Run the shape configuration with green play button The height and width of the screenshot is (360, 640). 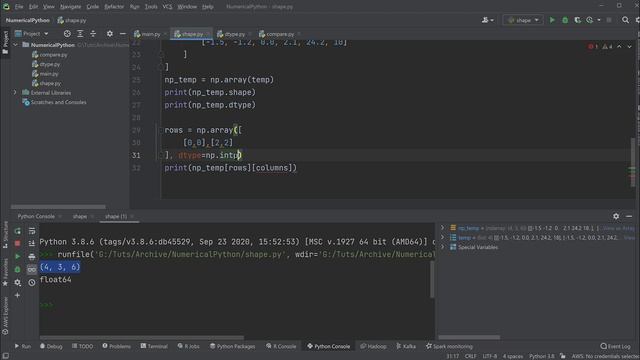(x=552, y=20)
